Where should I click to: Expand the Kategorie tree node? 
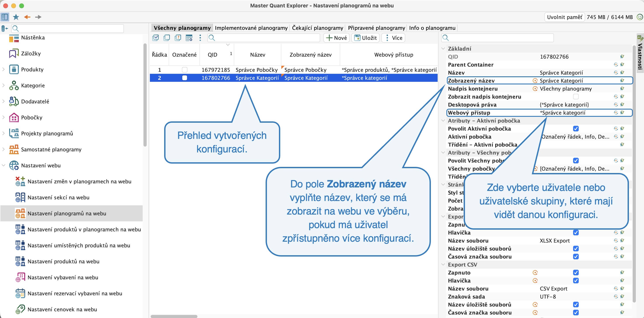click(x=3, y=85)
